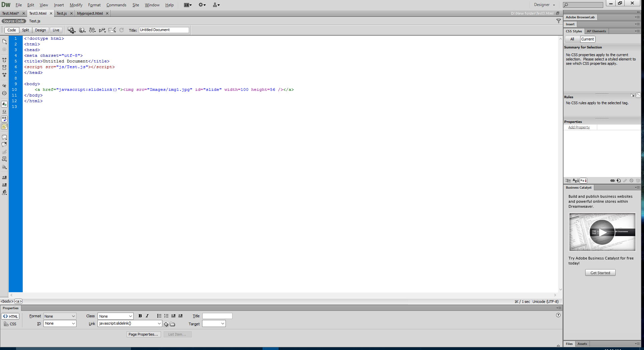Open the Multiscreen Preview options
The width and height of the screenshot is (644, 350).
(71, 30)
